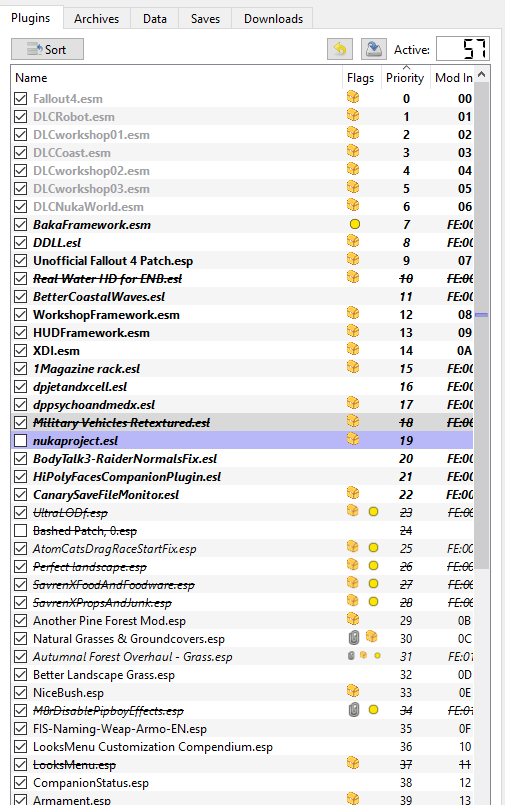The width and height of the screenshot is (505, 805).
Task: Click the save backup icon beside Active
Action: (374, 49)
